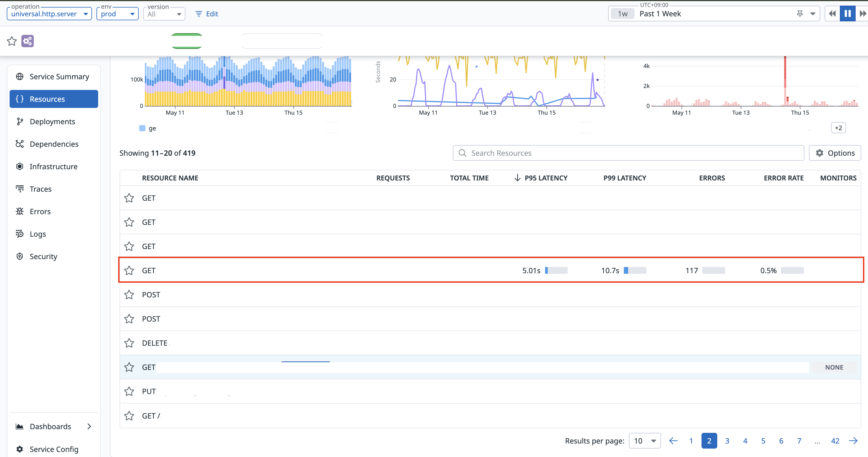Star the DELETE resource row
The height and width of the screenshot is (457, 868).
tap(129, 343)
